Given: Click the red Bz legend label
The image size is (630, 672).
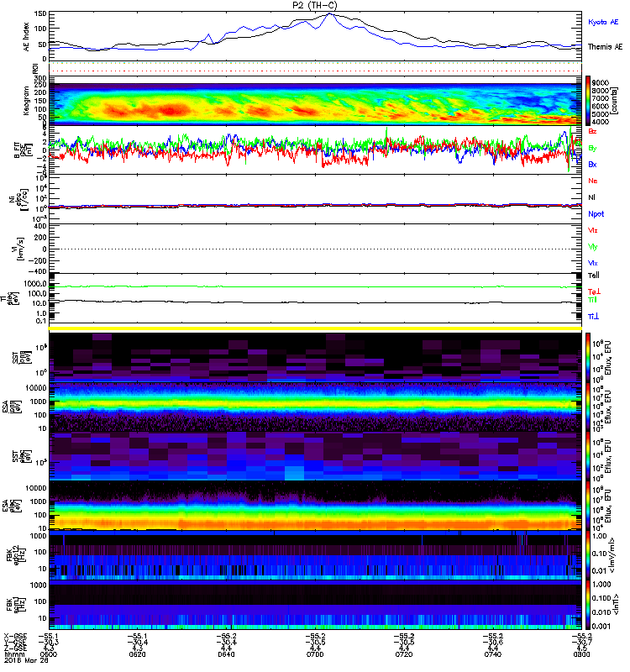Looking at the screenshot, I should (x=592, y=131).
